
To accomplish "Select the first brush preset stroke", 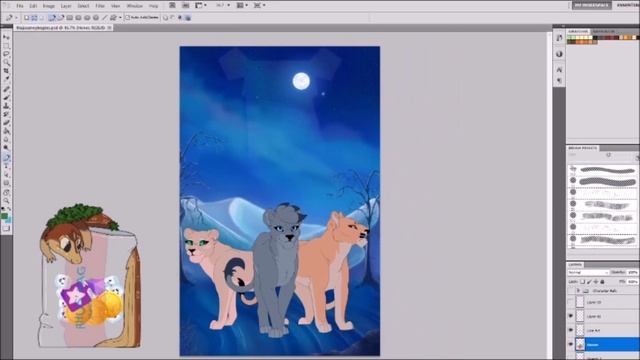I will (608, 169).
